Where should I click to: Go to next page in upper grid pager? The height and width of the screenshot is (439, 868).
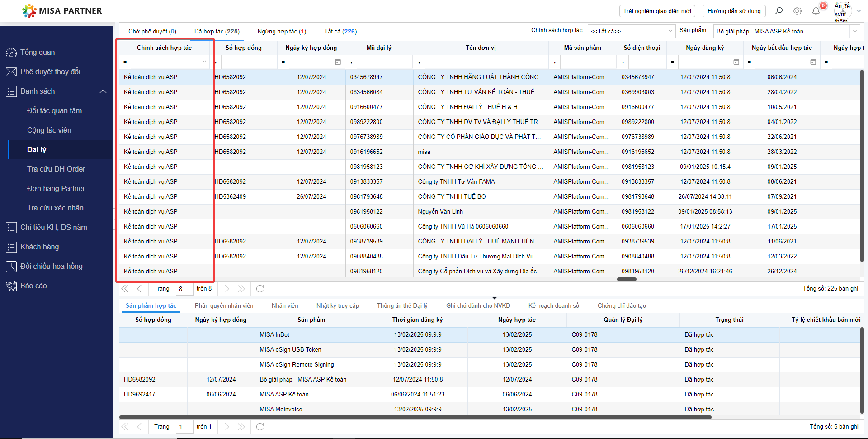coord(227,289)
